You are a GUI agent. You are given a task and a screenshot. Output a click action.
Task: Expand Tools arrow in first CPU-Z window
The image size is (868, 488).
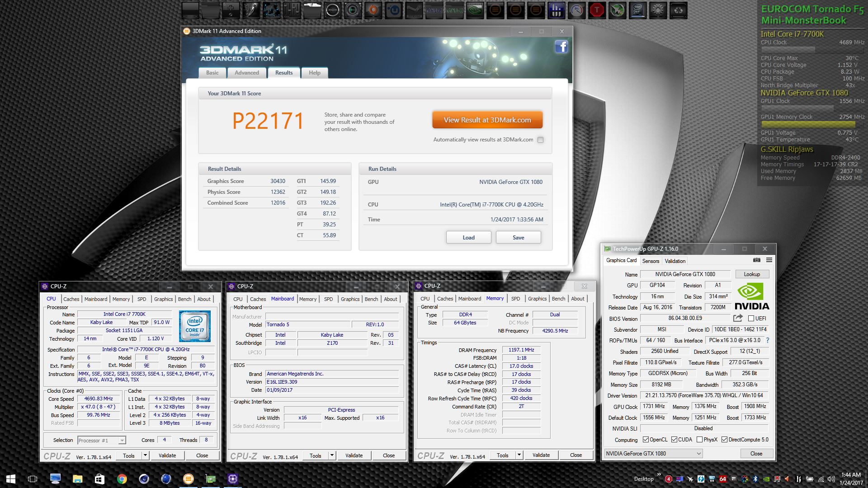click(x=145, y=455)
